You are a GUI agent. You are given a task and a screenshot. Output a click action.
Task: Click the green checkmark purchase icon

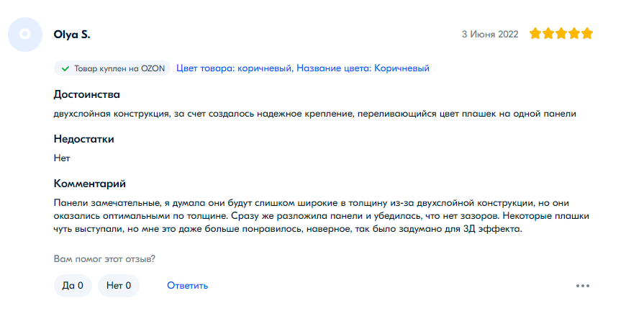(65, 68)
